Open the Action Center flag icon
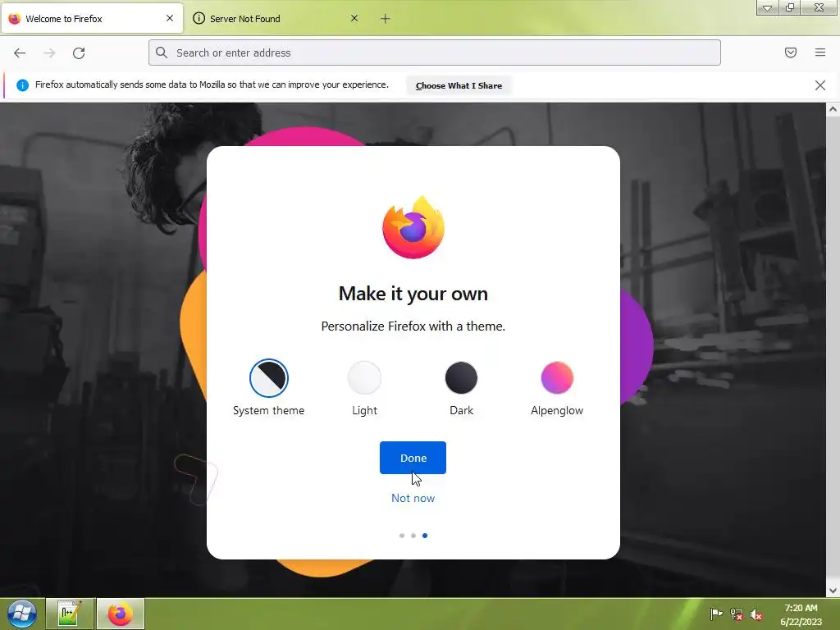Viewport: 840px width, 630px height. pyautogui.click(x=715, y=614)
